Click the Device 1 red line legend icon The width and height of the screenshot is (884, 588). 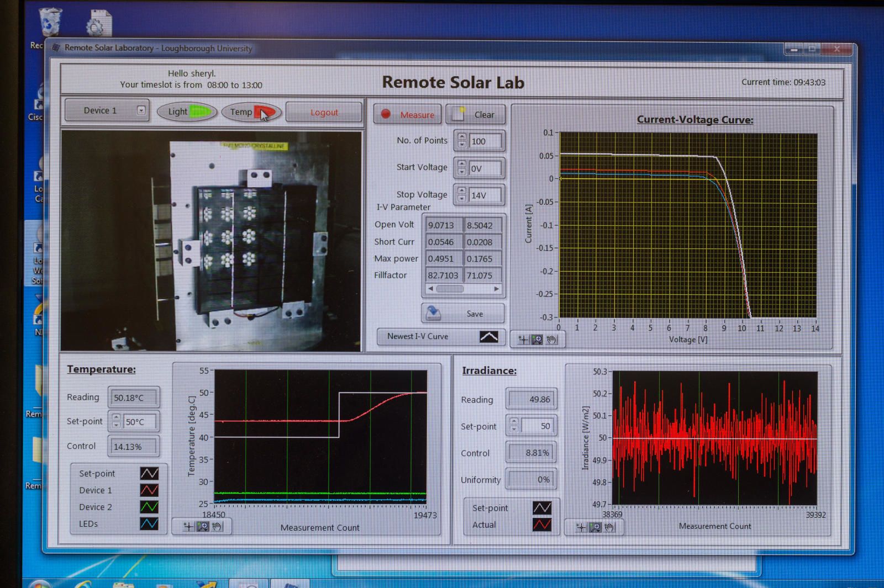coord(149,490)
